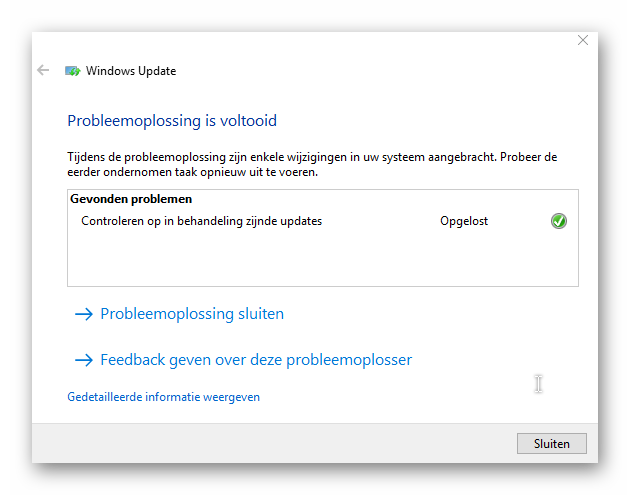
Task: Close the dialog with the X
Action: pos(583,40)
